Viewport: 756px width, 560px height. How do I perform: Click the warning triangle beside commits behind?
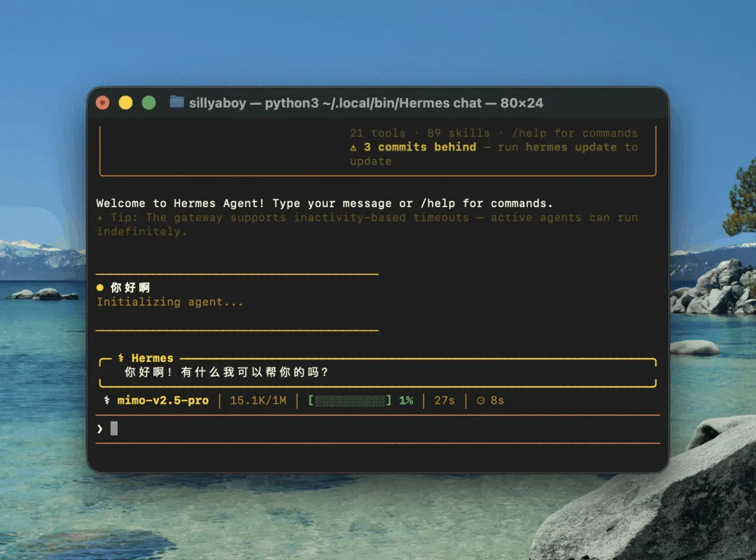point(353,148)
